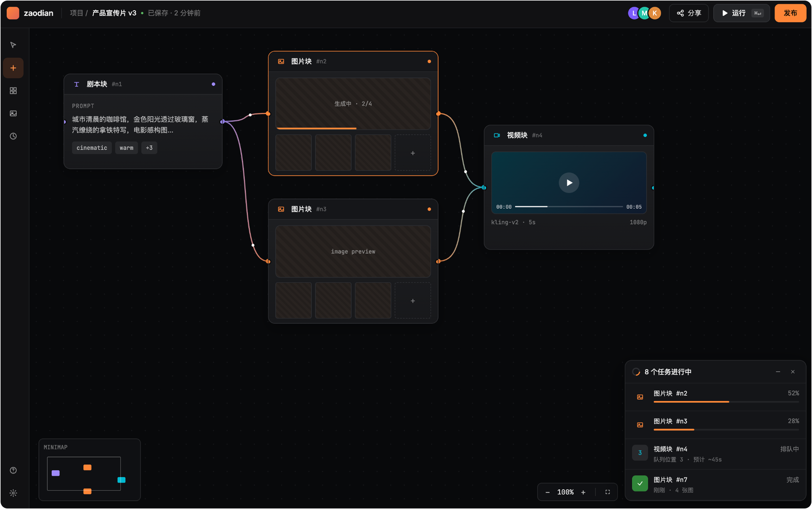
Task: Expand the +3 tags chip
Action: click(x=149, y=148)
